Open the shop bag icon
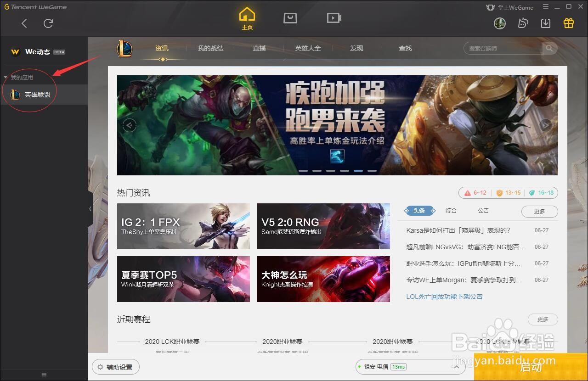 290,18
